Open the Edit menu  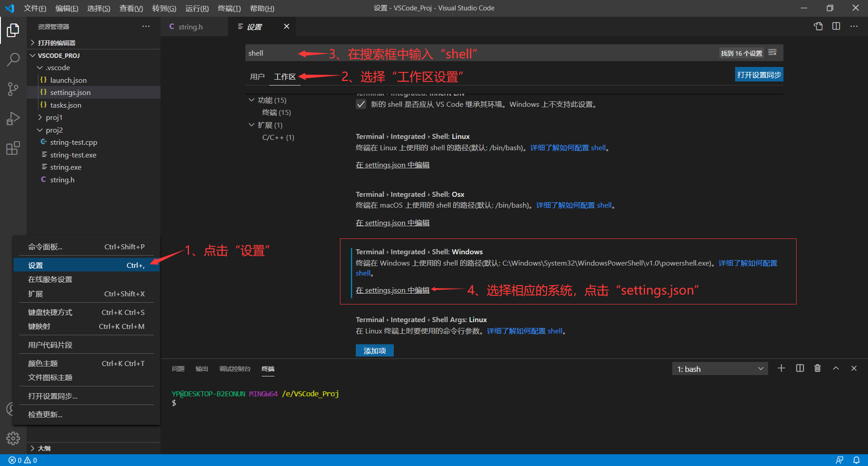[66, 8]
